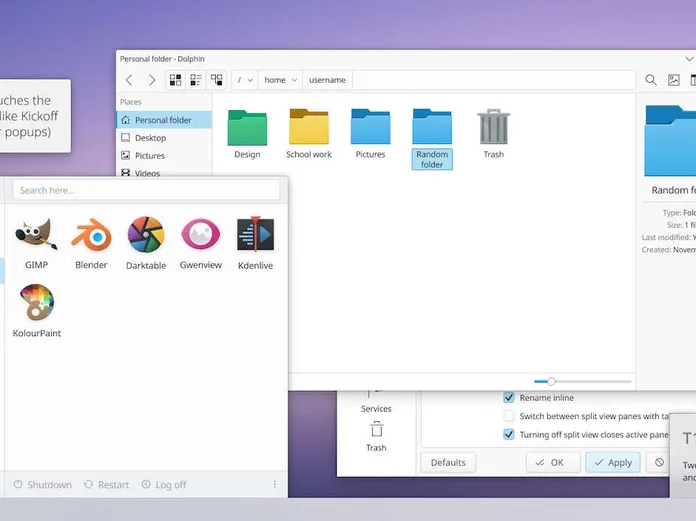Open Pictures in Places panel
This screenshot has width=696, height=521.
pyautogui.click(x=164, y=155)
